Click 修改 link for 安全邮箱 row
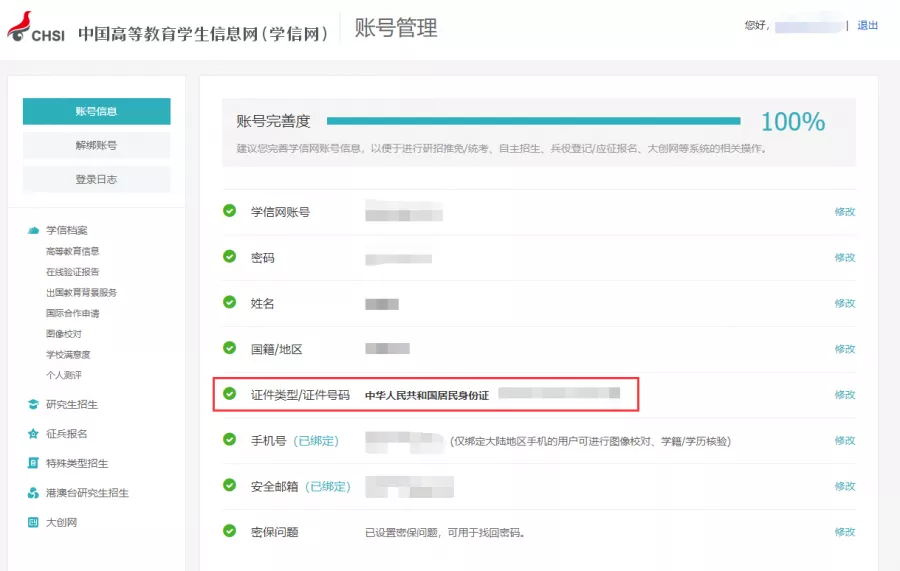Image resolution: width=900 pixels, height=571 pixels. 845,486
